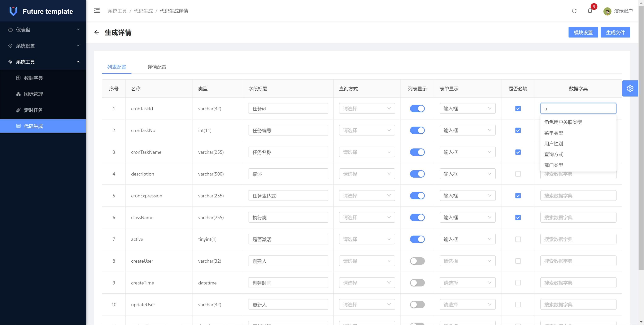The image size is (644, 325).
Task: Click the 图标管理 menu icon
Action: pos(18,94)
